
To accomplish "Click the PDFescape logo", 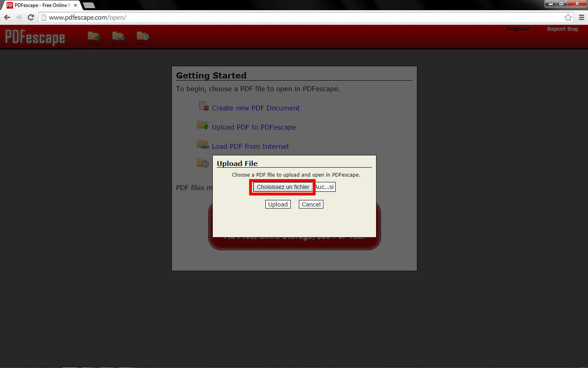I will 35,37.
